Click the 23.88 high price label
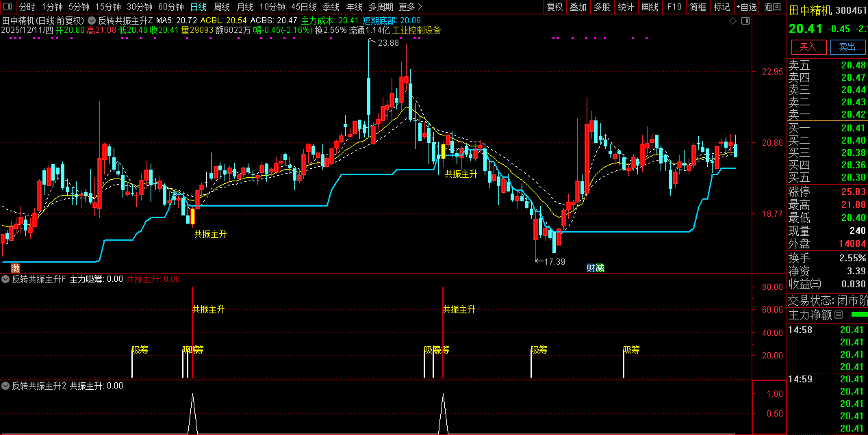Viewport: 868px width, 435px height. 388,43
